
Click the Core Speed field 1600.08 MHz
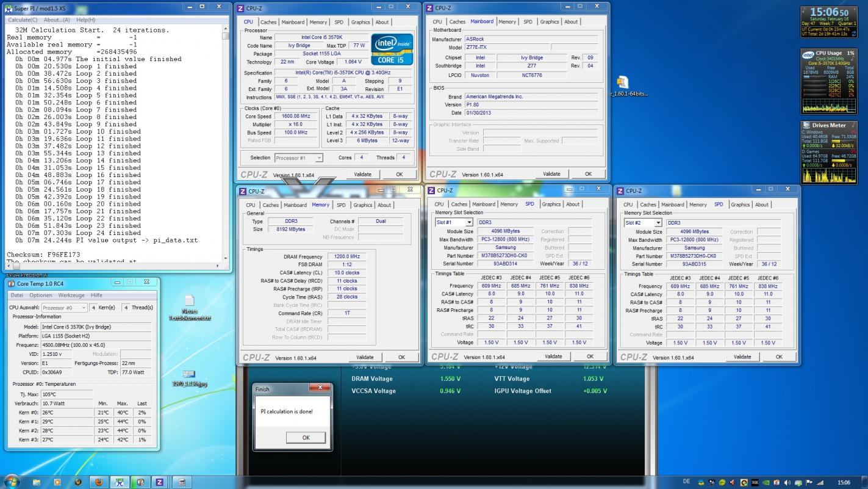click(x=296, y=117)
